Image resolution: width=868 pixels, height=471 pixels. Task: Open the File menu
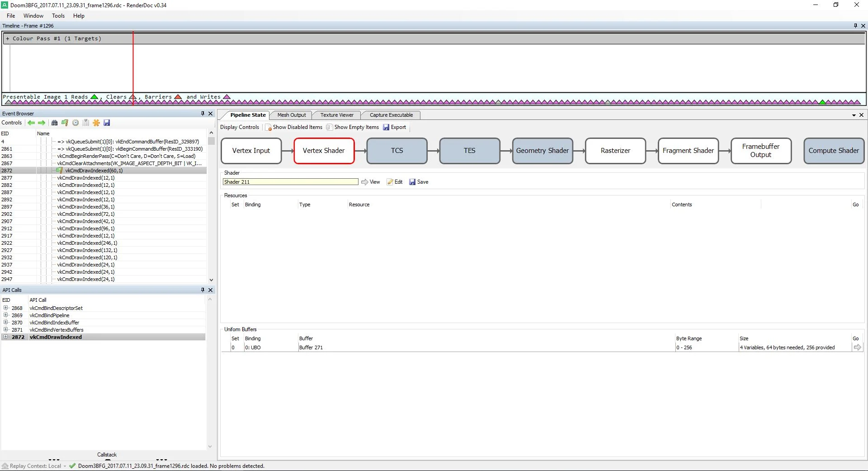click(11, 16)
